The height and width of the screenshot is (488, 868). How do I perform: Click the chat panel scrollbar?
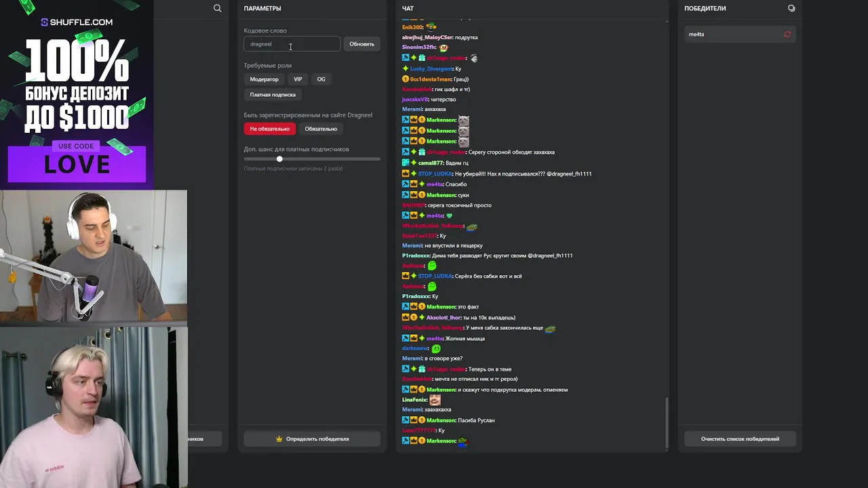click(x=667, y=422)
